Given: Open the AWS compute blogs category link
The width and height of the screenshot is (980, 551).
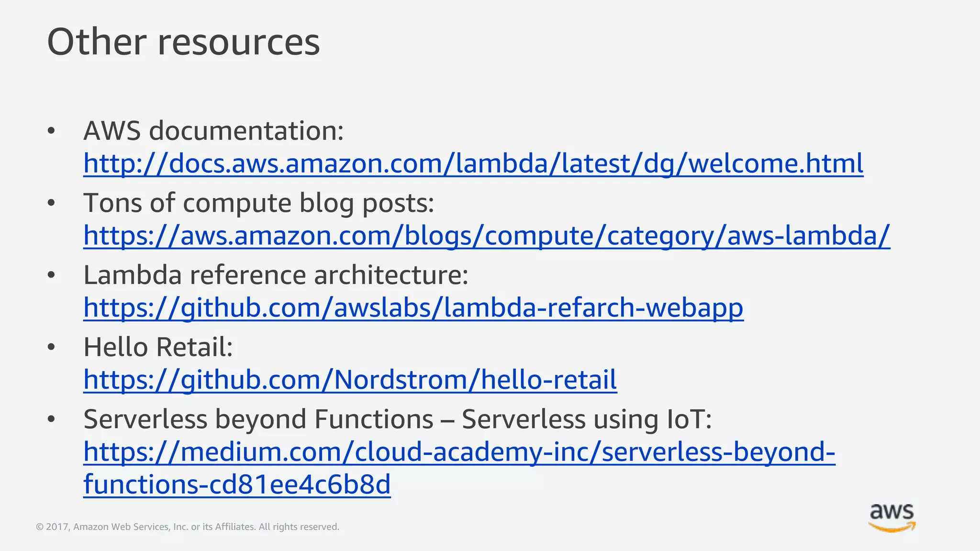Looking at the screenshot, I should 486,236.
